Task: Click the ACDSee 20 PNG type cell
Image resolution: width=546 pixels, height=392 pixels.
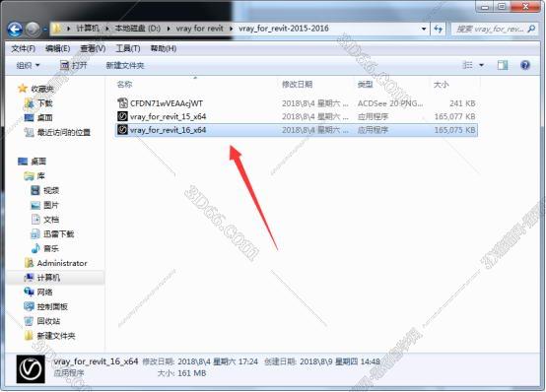Action: [x=390, y=103]
